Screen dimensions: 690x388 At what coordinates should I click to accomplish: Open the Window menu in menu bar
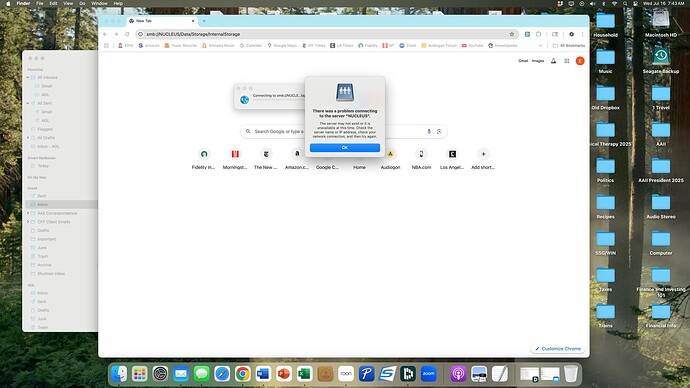pos(99,3)
